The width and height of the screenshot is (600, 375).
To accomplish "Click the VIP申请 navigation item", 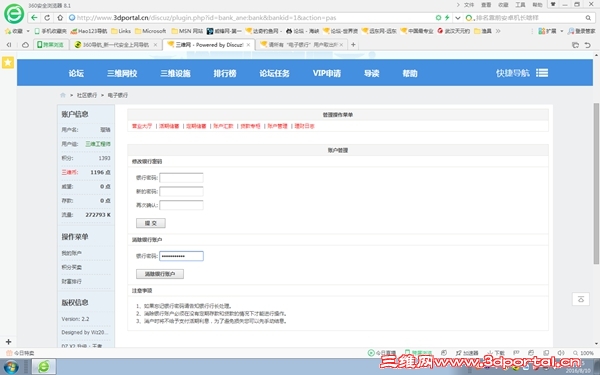I will pyautogui.click(x=327, y=73).
